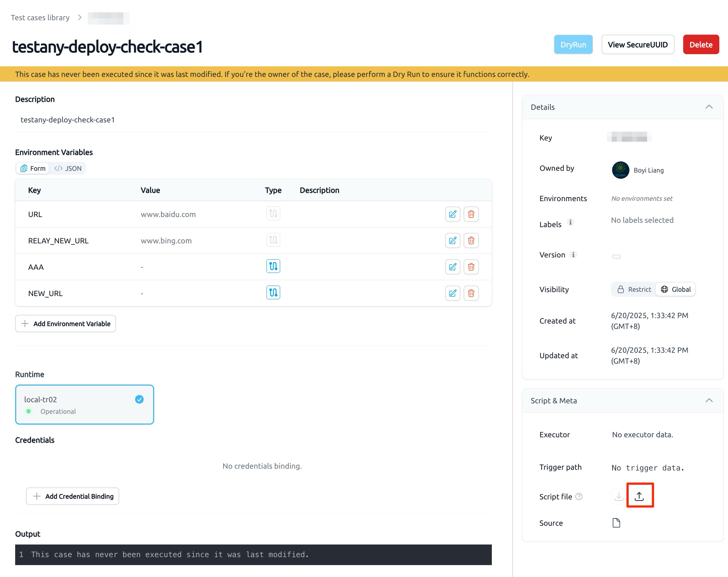
Task: Click the NEW_URL relay type icon
Action: coord(273,292)
